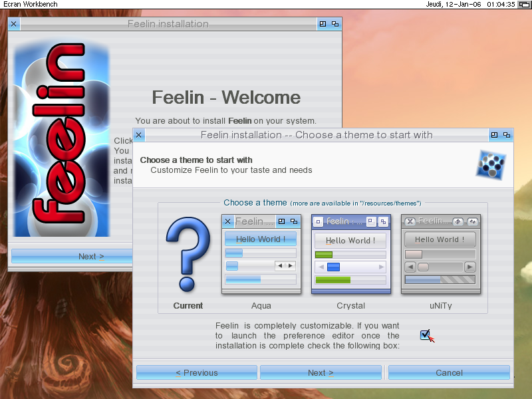Select the uNiTy theme preview
The height and width of the screenshot is (399, 532).
(441, 254)
